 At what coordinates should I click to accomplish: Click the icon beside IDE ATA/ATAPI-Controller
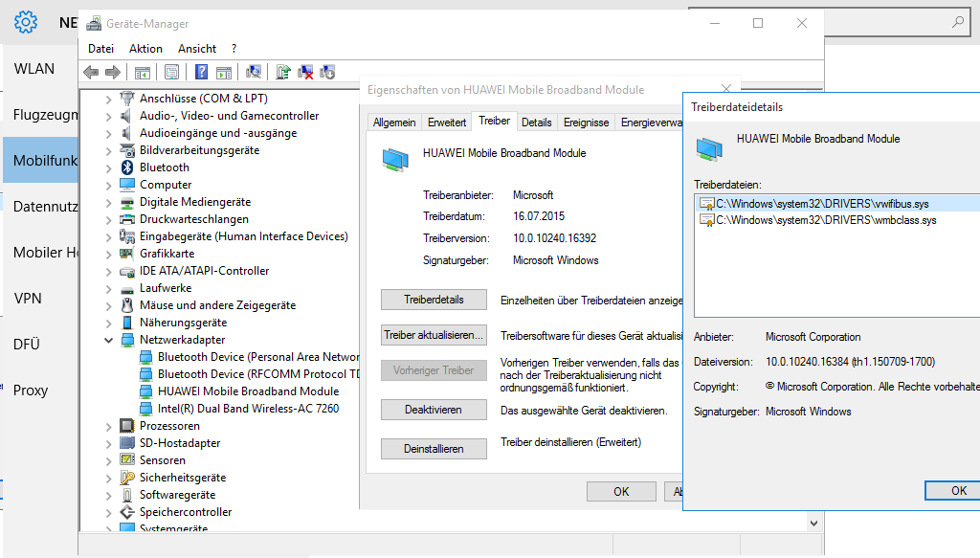point(127,271)
